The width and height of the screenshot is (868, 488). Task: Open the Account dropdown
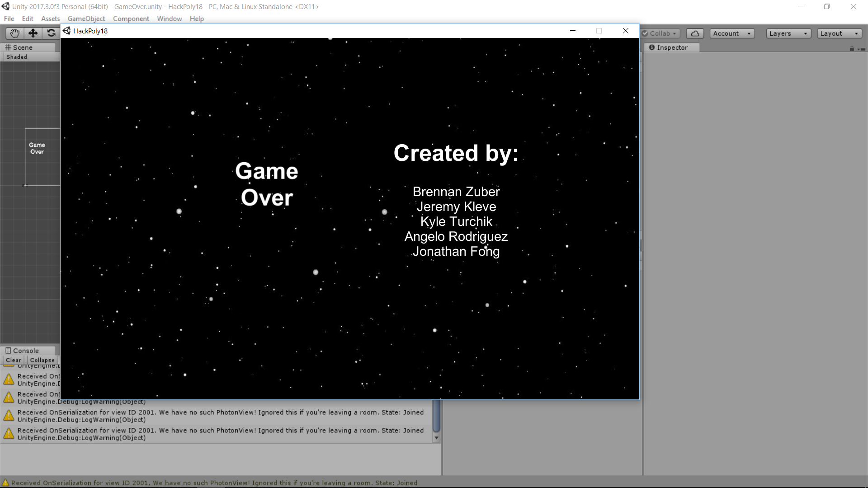[731, 33]
